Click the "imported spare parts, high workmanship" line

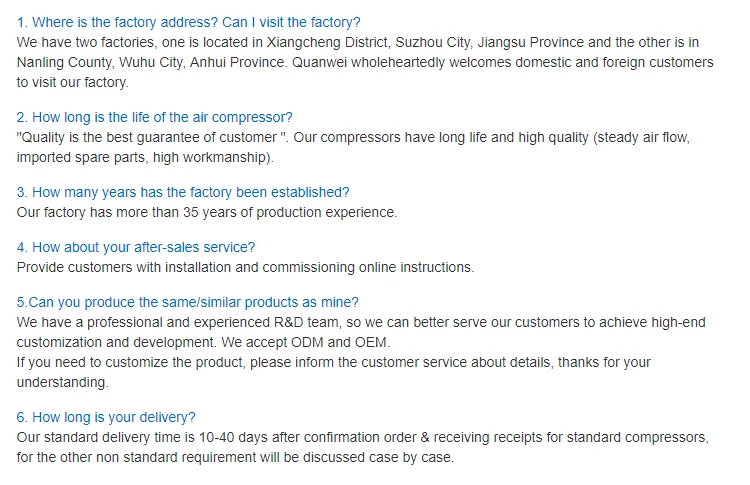[x=145, y=157]
